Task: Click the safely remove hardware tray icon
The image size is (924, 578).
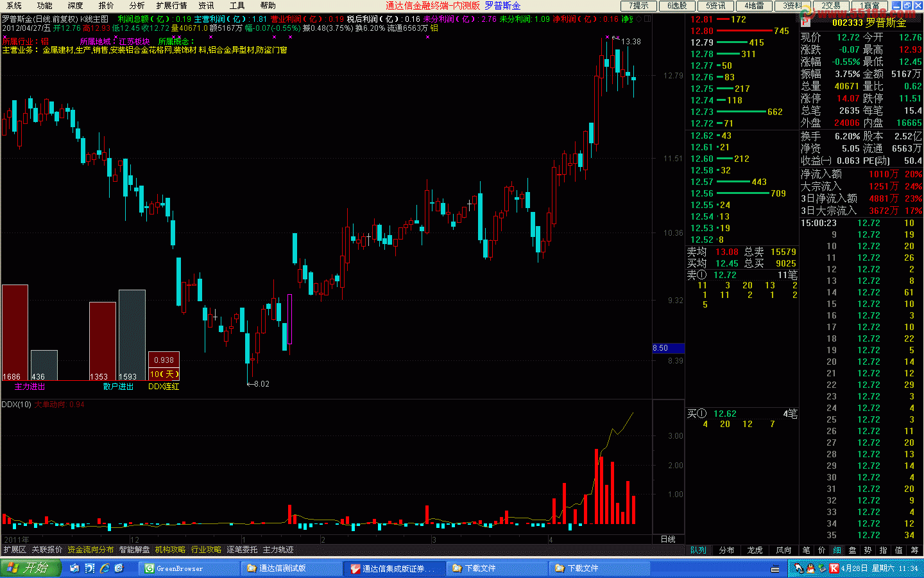Action: click(x=821, y=568)
